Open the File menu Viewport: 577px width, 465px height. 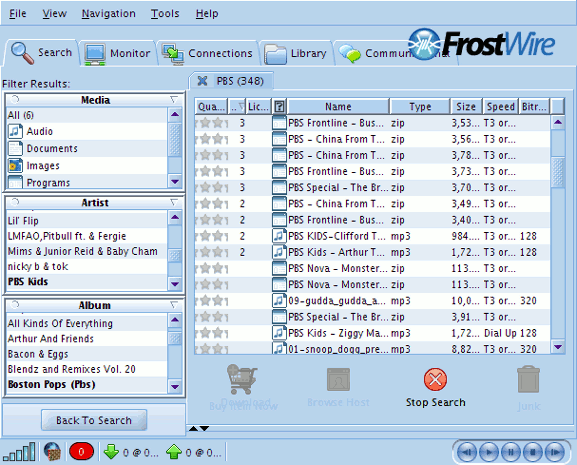[18, 14]
